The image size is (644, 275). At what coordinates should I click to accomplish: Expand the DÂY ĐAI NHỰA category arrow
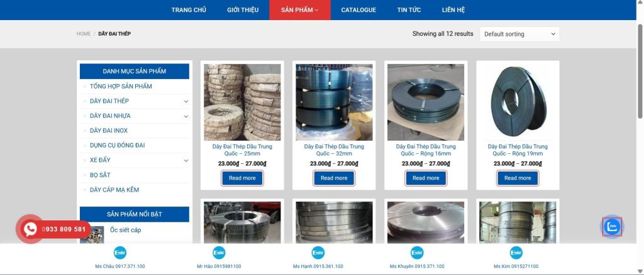pyautogui.click(x=186, y=116)
